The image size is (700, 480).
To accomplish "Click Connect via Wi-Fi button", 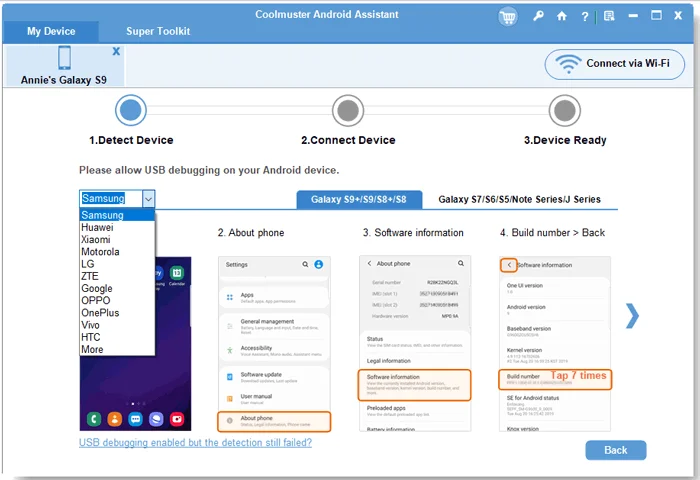I will point(614,64).
